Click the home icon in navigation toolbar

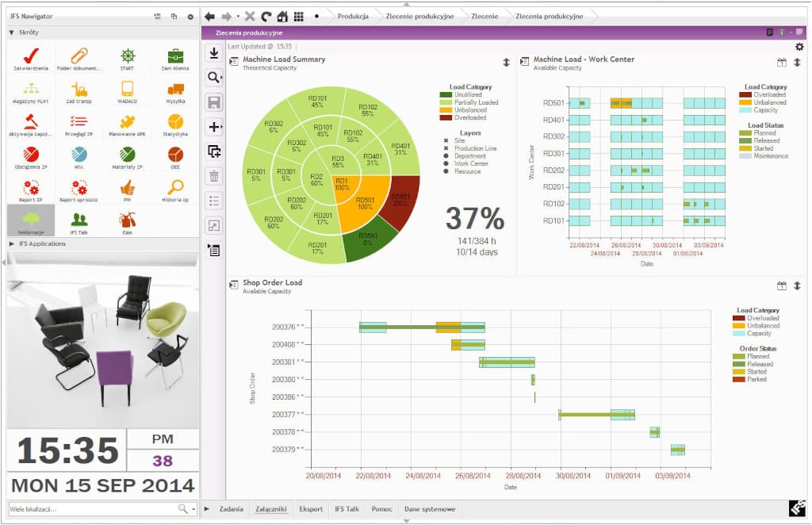(282, 16)
